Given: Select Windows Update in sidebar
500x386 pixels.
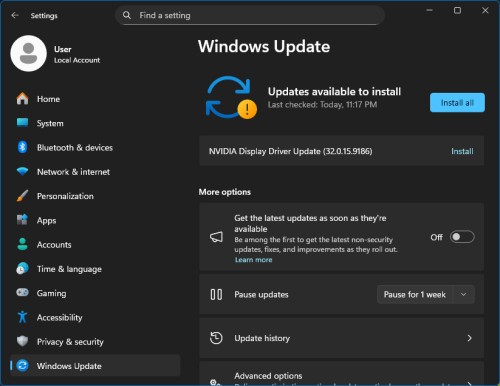Looking at the screenshot, I should (95, 366).
